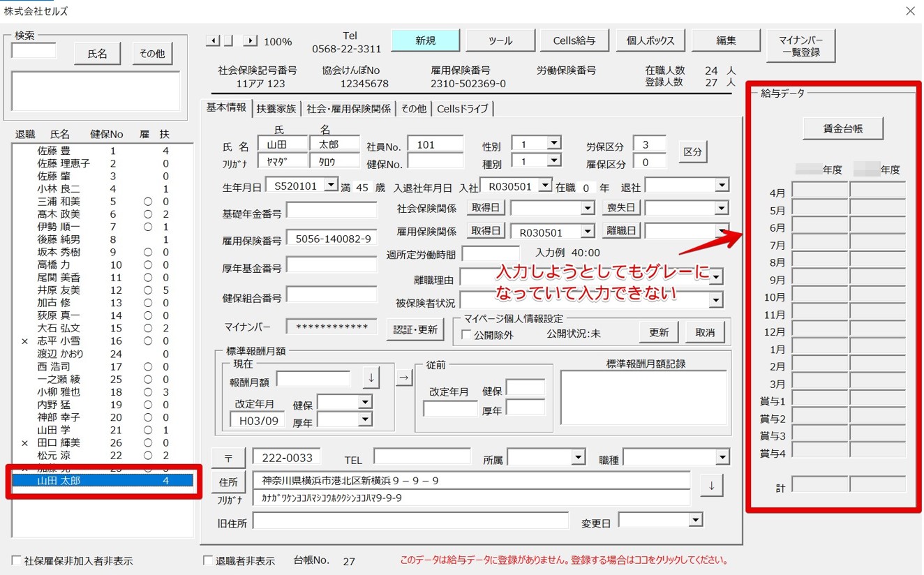
Task: Click the down arrow beside address field
Action: click(711, 485)
